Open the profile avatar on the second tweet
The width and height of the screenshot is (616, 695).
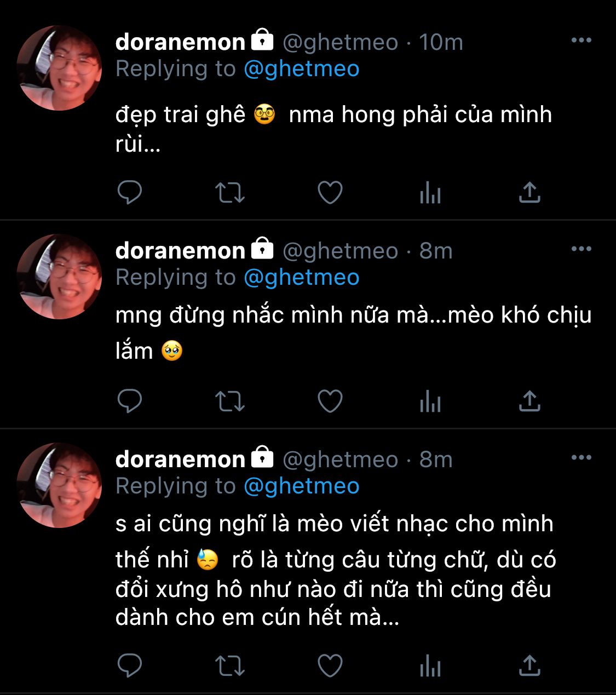click(x=59, y=277)
